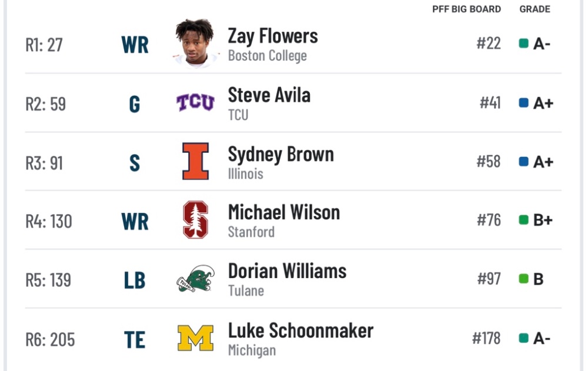Screen dimensions: 588x371
Task: Click the yellow Michigan M logo
Action: [195, 337]
